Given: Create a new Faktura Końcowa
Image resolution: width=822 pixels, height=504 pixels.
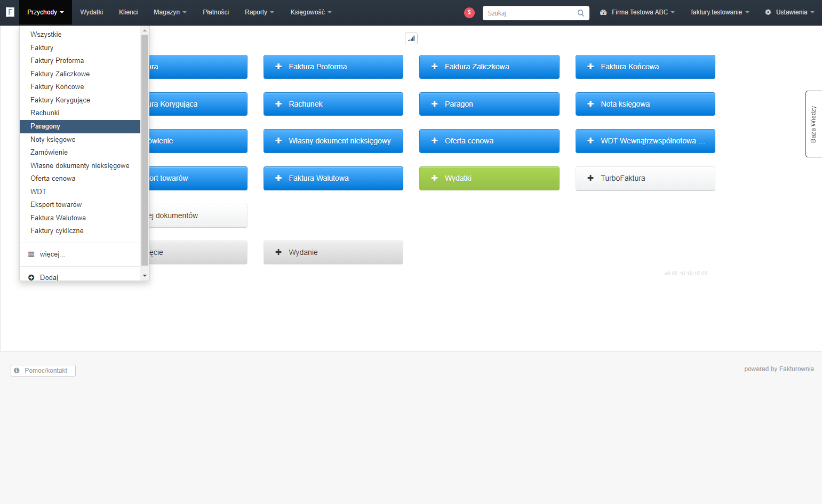Looking at the screenshot, I should coord(645,67).
